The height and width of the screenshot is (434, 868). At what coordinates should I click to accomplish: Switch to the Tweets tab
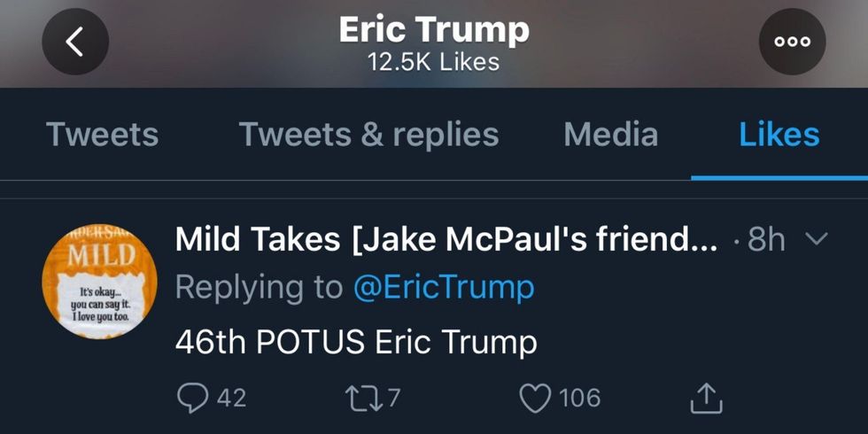point(102,135)
